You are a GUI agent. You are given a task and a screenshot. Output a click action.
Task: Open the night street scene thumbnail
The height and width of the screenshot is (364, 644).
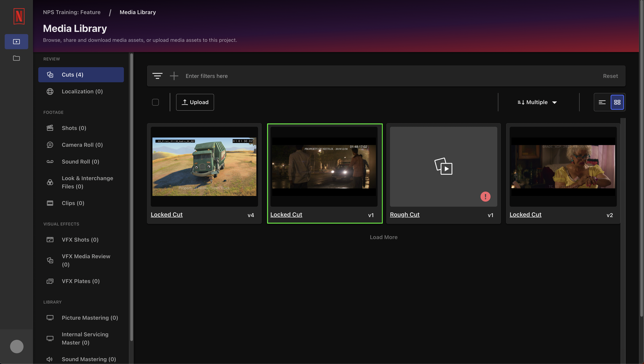(x=324, y=167)
